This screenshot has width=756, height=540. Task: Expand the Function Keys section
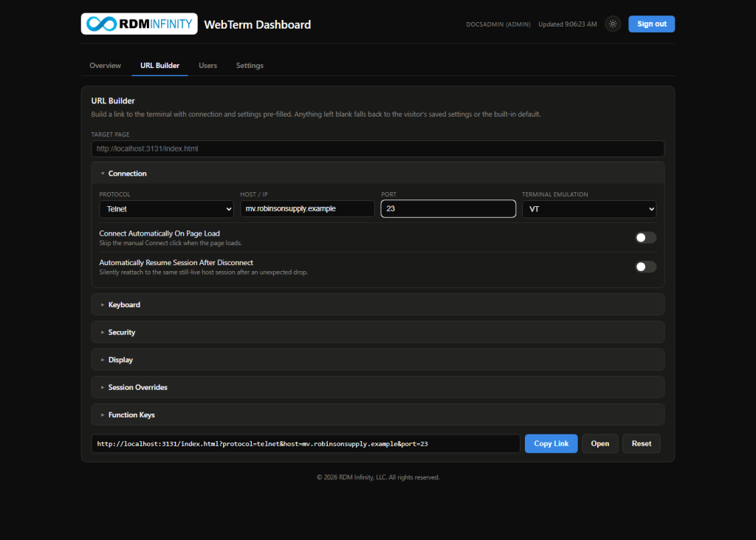coord(377,414)
